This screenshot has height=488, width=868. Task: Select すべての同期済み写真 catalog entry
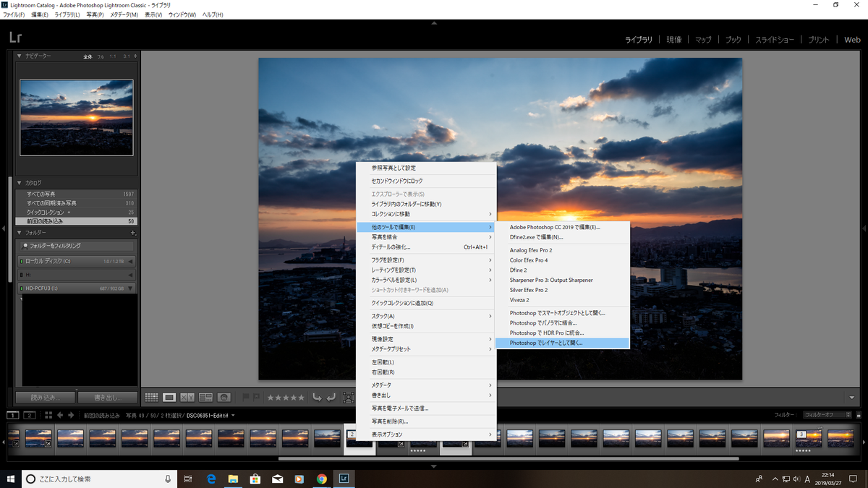click(x=77, y=203)
